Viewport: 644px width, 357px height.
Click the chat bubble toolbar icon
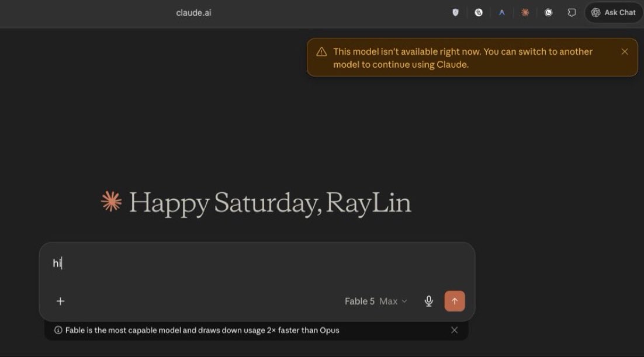[x=572, y=13]
